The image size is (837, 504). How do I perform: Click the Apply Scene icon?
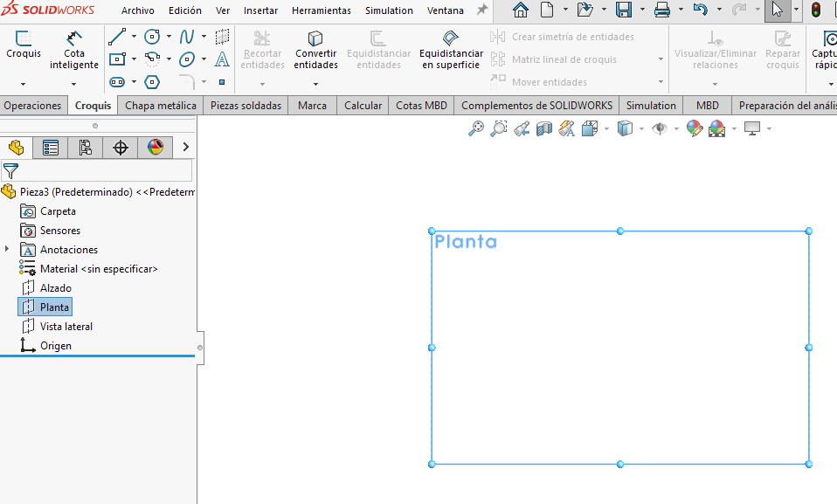point(717,128)
